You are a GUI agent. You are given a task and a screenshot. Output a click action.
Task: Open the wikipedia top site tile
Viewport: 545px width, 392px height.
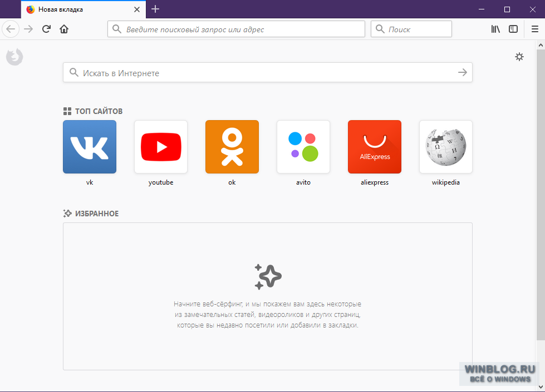[446, 147]
